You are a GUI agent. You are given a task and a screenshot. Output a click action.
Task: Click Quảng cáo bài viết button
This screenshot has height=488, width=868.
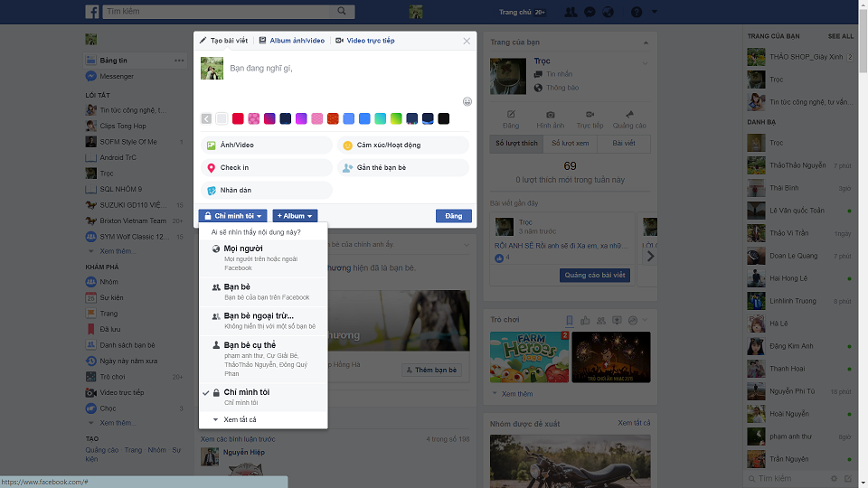(595, 275)
